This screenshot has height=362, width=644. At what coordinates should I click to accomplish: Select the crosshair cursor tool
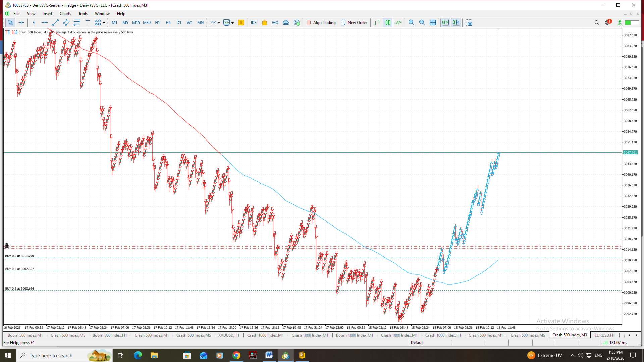pyautogui.click(x=21, y=23)
